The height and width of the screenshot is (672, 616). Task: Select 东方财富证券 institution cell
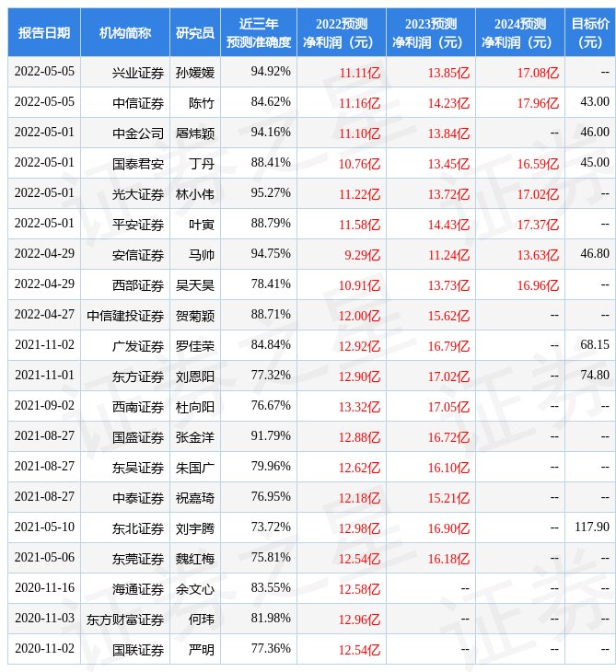pyautogui.click(x=125, y=620)
